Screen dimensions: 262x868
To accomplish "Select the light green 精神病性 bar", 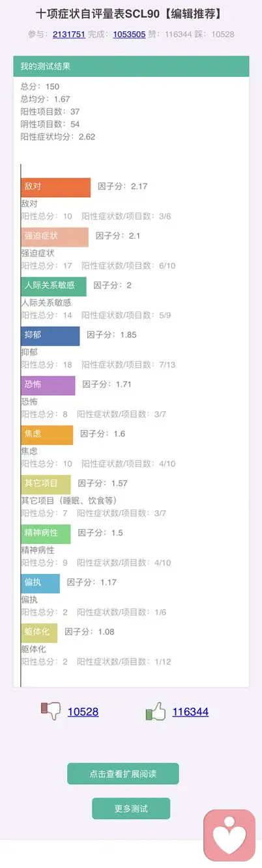I will [x=46, y=534].
